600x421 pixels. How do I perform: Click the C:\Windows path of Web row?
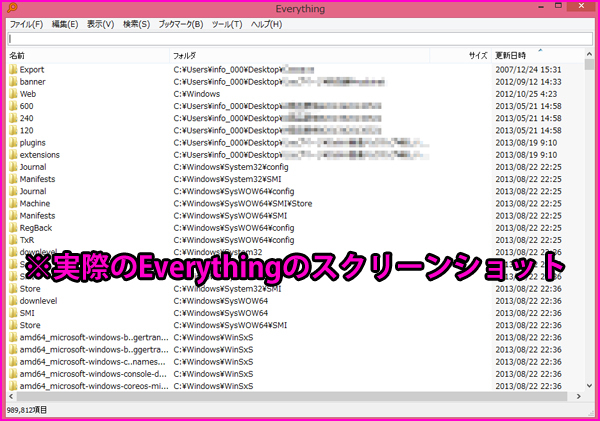pos(197,94)
